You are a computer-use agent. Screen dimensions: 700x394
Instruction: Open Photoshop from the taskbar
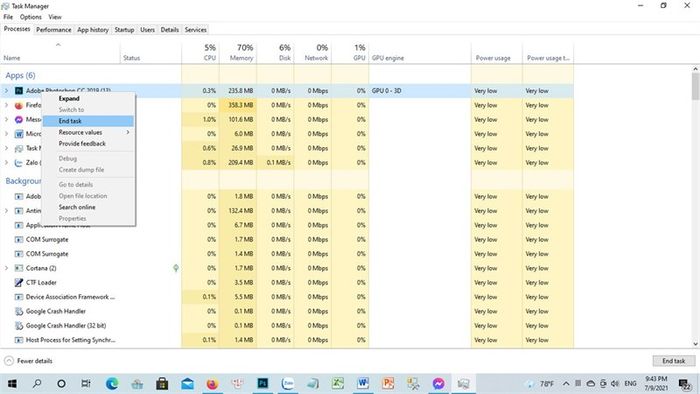point(262,383)
